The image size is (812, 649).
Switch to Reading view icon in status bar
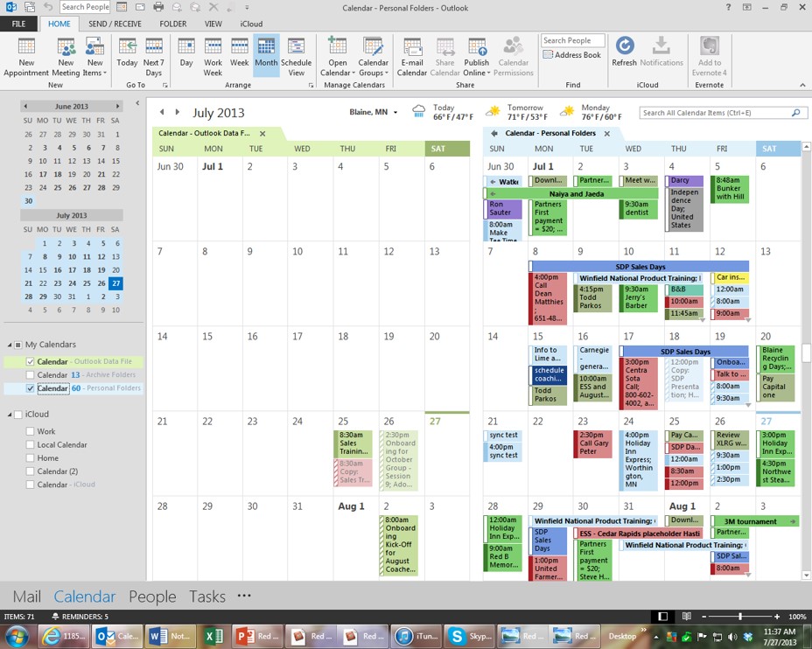pos(687,617)
